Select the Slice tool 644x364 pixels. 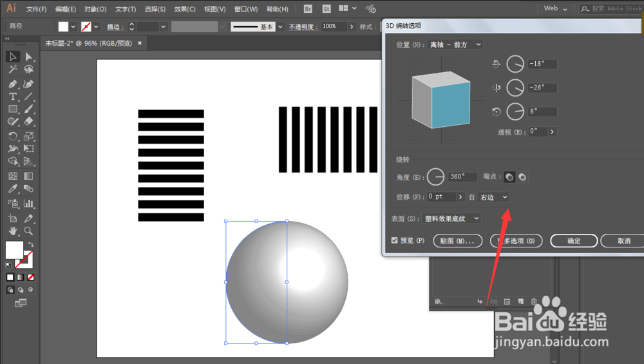point(28,218)
